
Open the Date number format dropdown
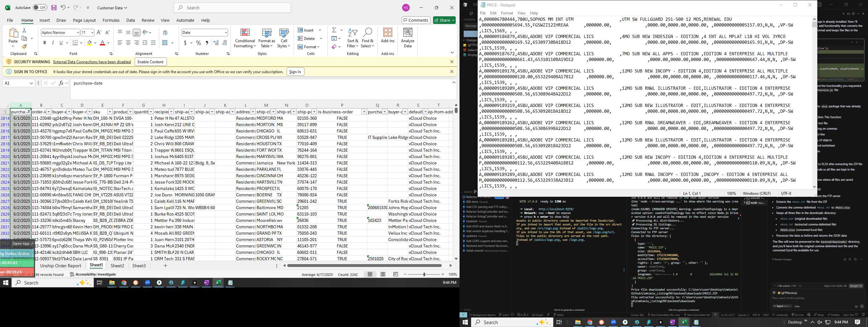(x=226, y=32)
